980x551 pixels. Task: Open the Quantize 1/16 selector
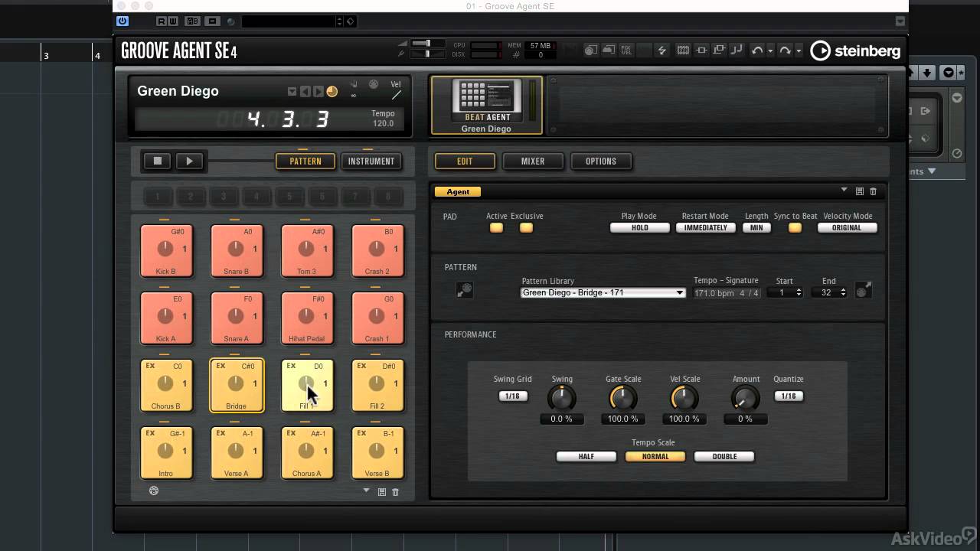788,396
